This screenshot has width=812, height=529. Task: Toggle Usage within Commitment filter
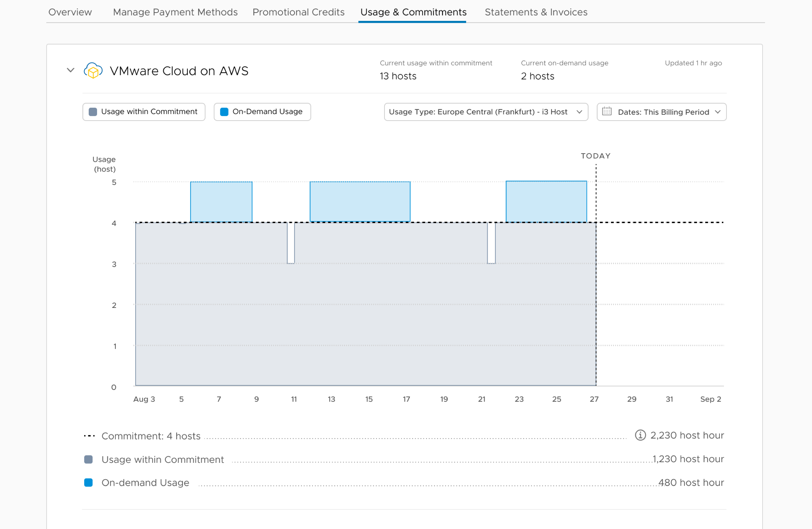click(x=144, y=112)
